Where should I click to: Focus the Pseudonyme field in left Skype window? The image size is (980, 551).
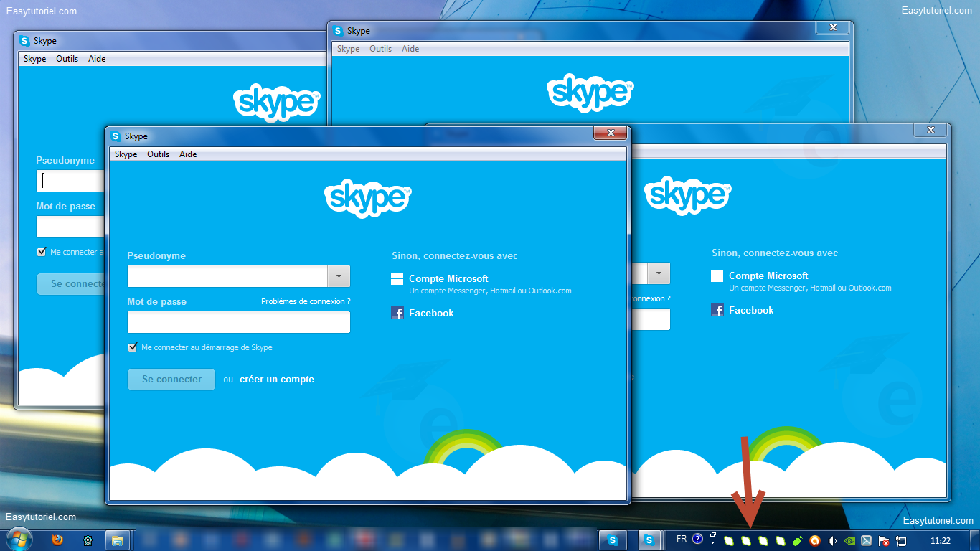[70, 181]
